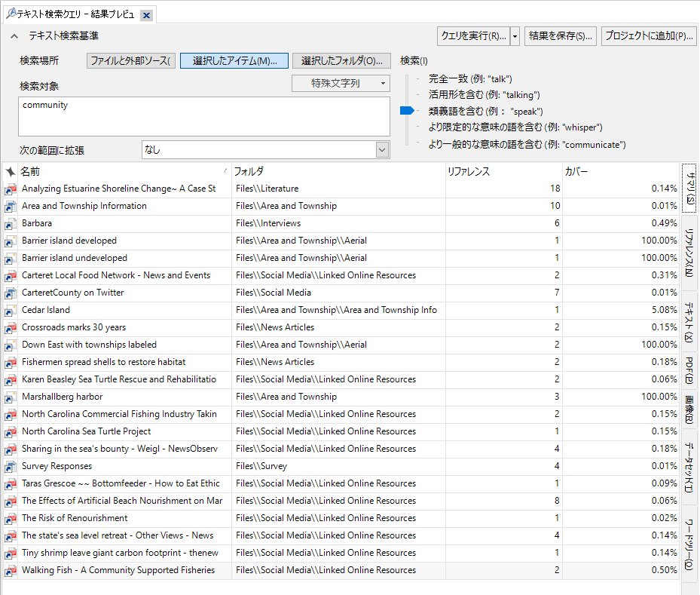Switch to the ワードツリー side tab
Screen dimensions: 700x595
click(689, 541)
